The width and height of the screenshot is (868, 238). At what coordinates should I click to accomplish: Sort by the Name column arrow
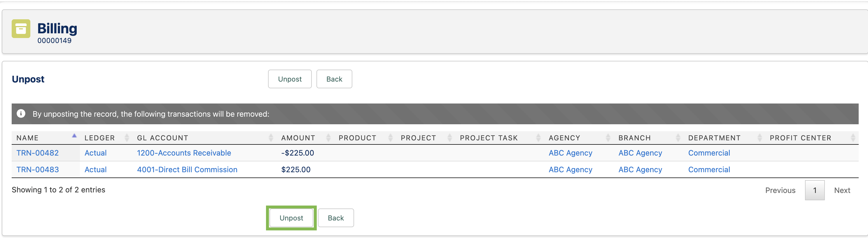pyautogui.click(x=74, y=136)
